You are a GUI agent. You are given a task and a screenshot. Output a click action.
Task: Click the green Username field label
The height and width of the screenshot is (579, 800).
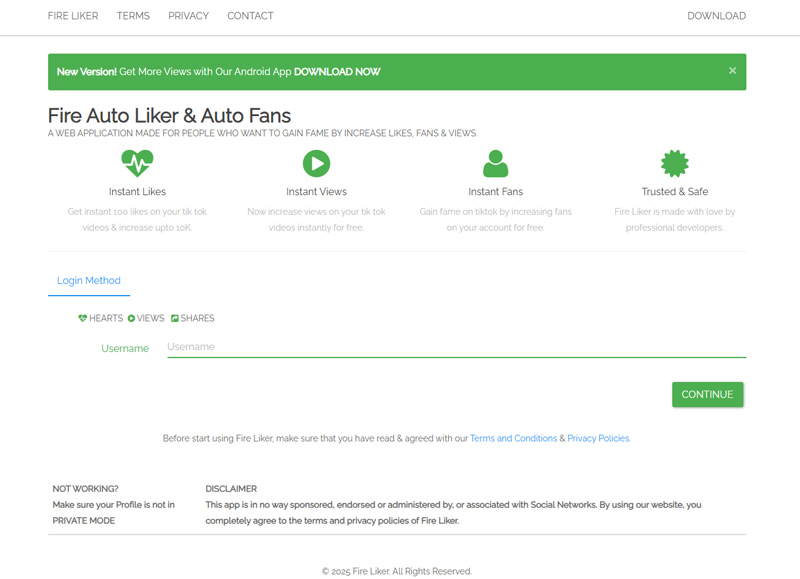(125, 348)
